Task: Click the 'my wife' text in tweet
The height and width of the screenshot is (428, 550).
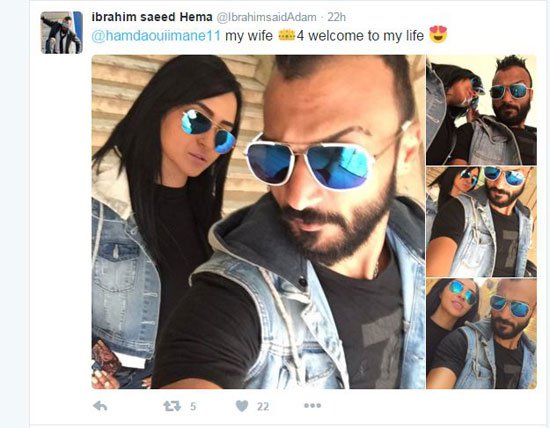Action: [x=249, y=36]
